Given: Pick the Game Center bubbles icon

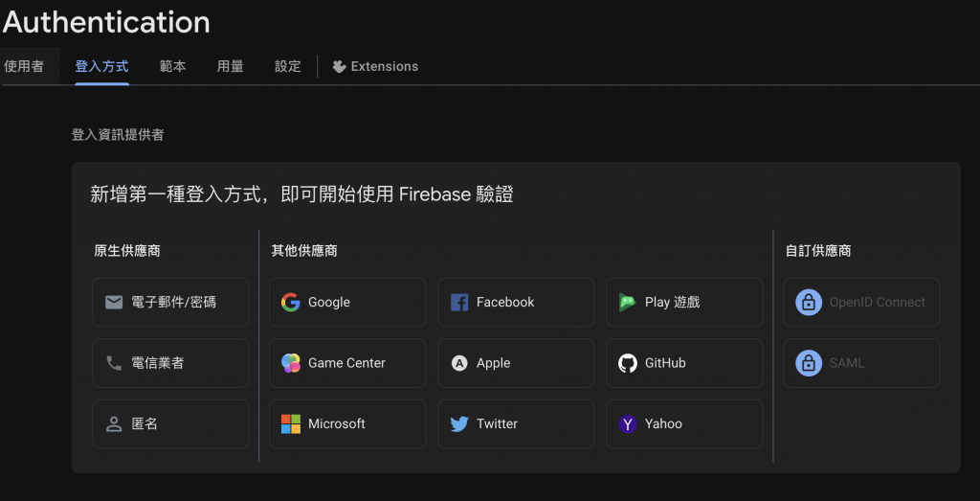Looking at the screenshot, I should pyautogui.click(x=291, y=363).
